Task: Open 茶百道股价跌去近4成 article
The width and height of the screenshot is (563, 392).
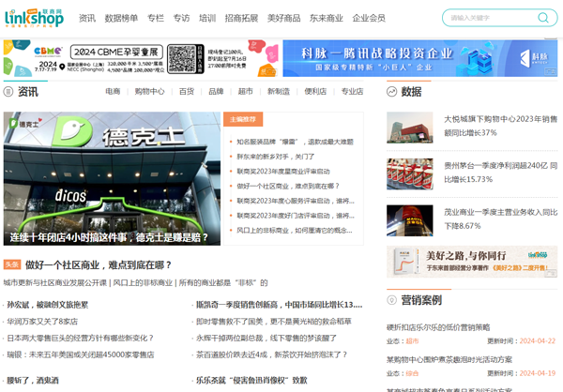Action: coord(272,354)
